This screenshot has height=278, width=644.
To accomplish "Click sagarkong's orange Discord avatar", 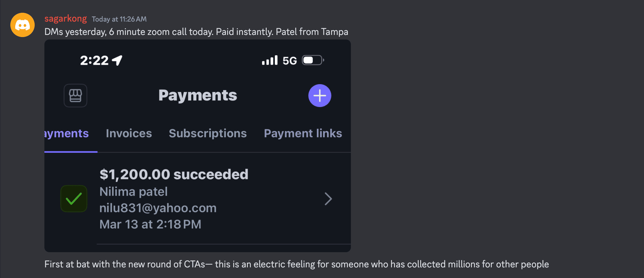I will coord(23,25).
